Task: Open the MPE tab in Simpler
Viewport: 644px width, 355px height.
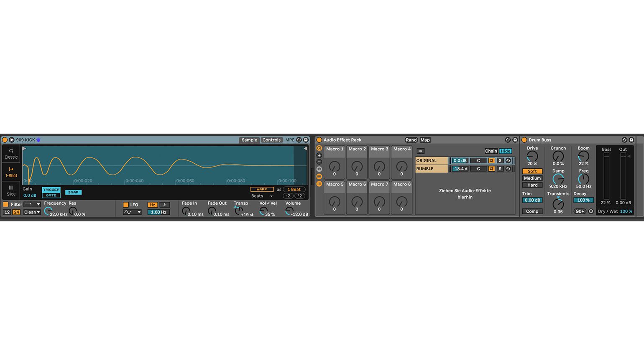Action: [x=290, y=140]
